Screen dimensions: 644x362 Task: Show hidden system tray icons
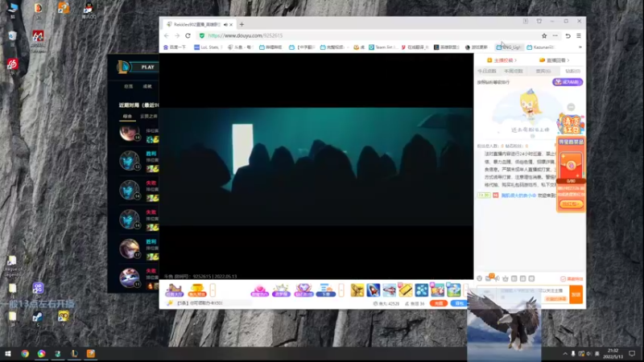565,353
